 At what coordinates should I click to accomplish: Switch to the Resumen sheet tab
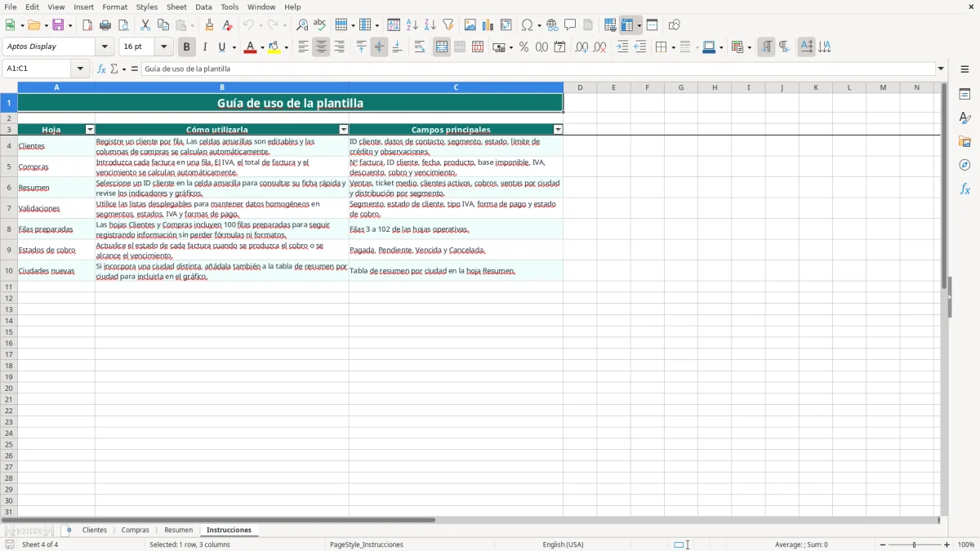178,531
